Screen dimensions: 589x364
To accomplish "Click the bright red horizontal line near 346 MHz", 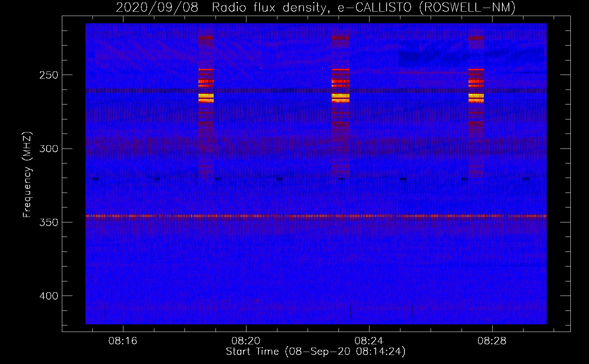I will coord(316,216).
